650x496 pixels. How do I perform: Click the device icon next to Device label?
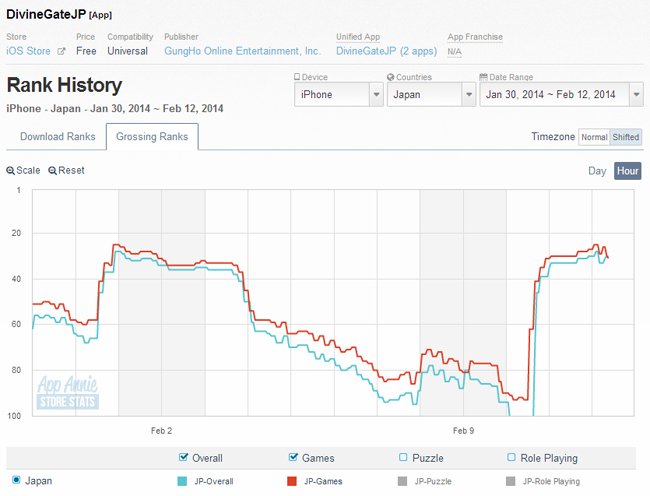[297, 77]
